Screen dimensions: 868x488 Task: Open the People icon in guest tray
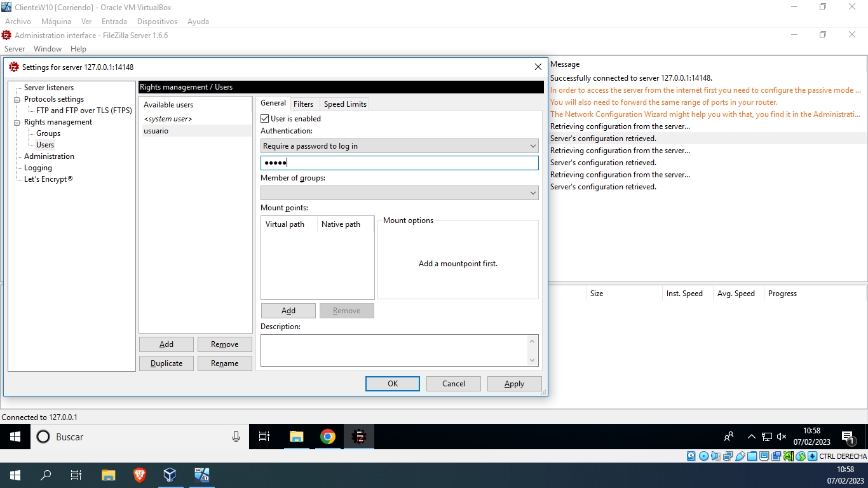[729, 437]
